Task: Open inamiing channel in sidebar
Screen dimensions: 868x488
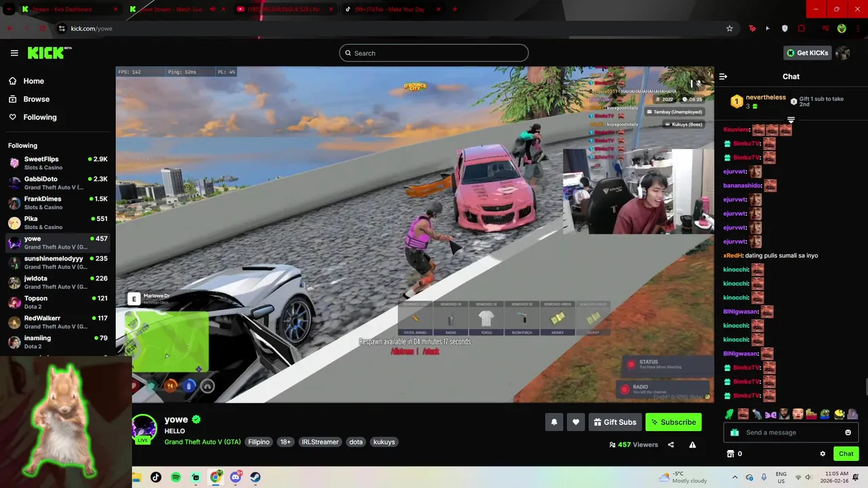Action: tap(58, 342)
